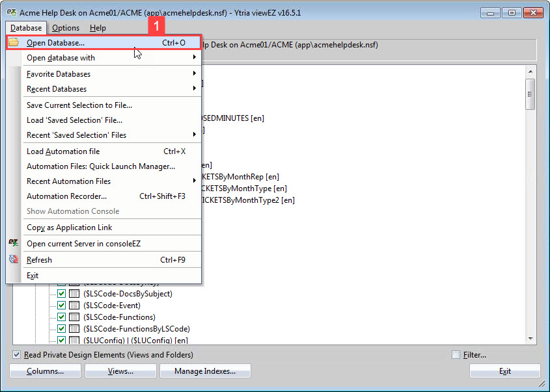550x392 pixels.
Task: Click the view icon beside ($LSCode-DocsBySubject)
Action: coord(73,293)
